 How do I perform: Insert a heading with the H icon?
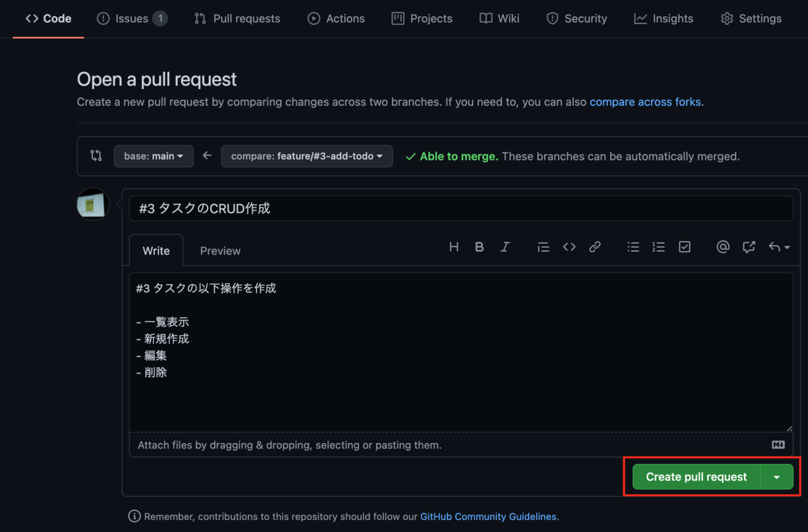tap(454, 247)
